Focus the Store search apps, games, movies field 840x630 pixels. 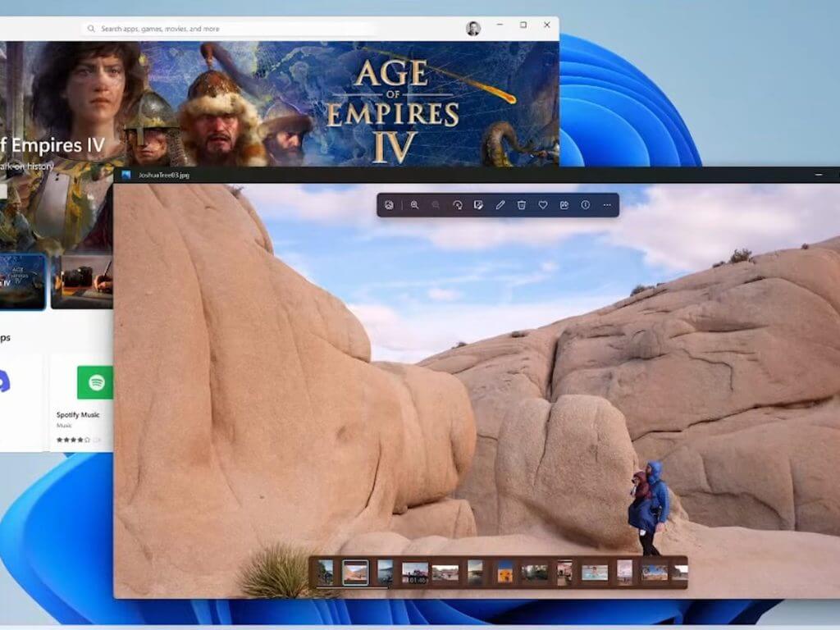point(231,29)
